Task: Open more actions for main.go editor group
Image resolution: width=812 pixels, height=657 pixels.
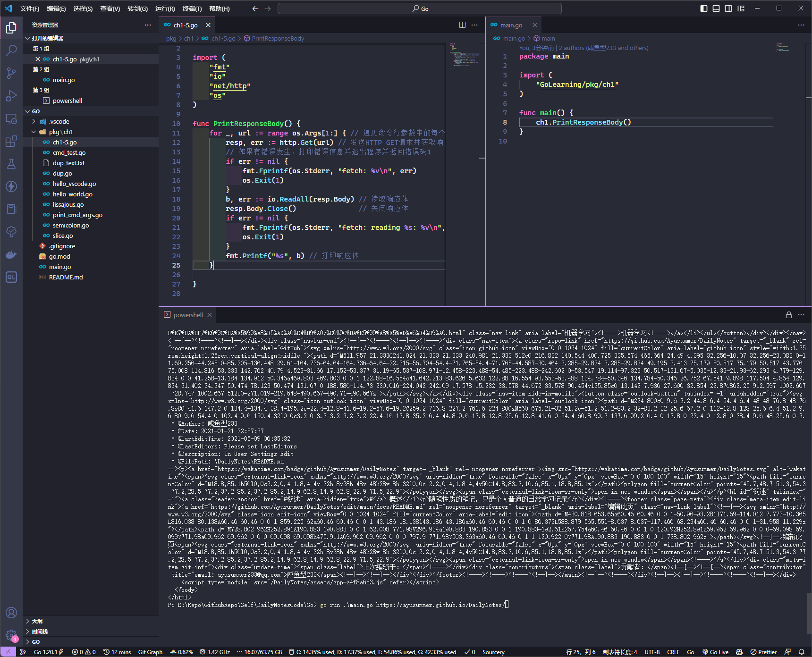Action: (x=801, y=25)
